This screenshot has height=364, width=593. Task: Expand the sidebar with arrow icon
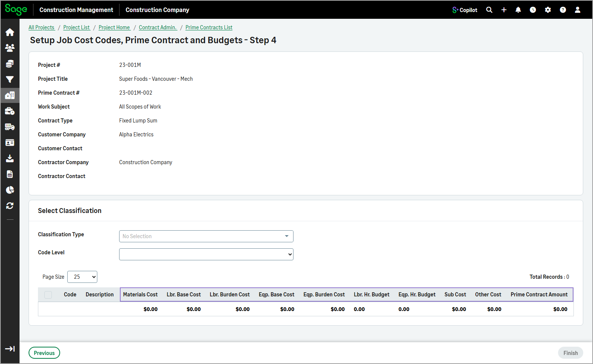point(10,349)
